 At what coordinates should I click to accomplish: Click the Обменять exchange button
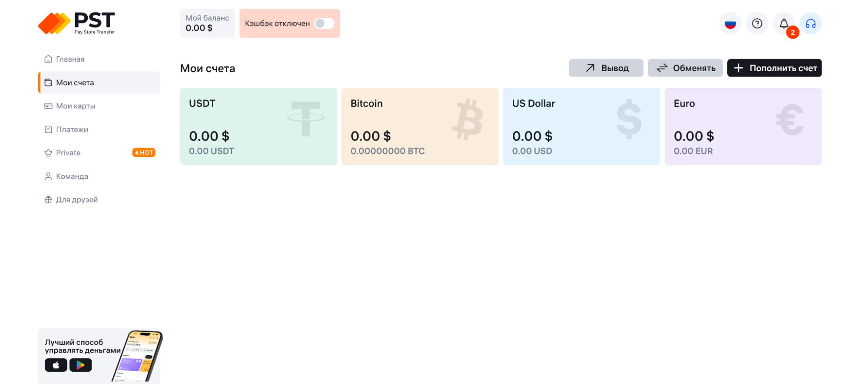click(x=685, y=68)
